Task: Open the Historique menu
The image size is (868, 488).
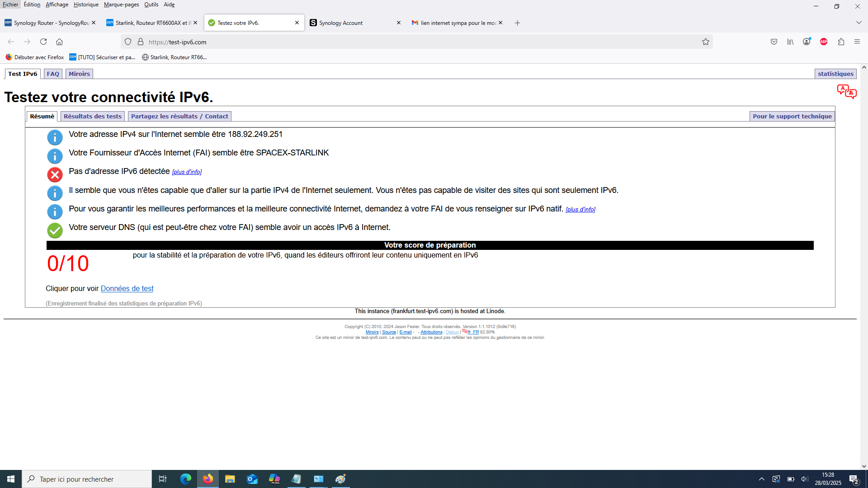Action: tap(86, 5)
